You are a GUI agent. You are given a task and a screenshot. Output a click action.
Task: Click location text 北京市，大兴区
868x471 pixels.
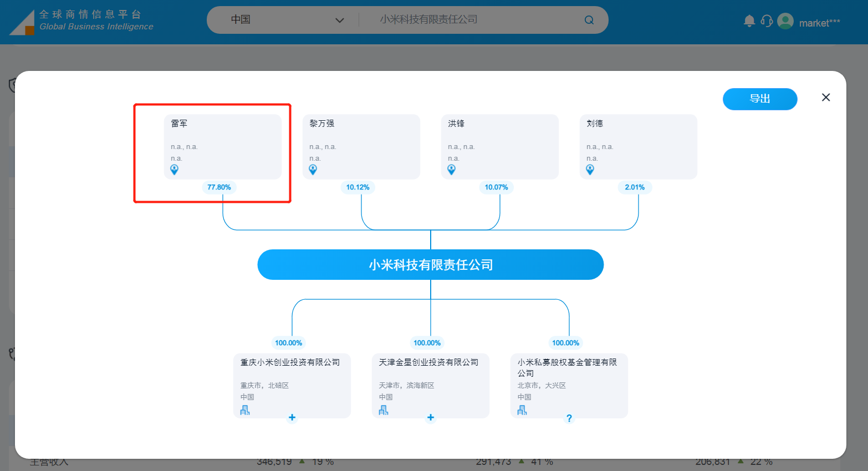pyautogui.click(x=542, y=385)
